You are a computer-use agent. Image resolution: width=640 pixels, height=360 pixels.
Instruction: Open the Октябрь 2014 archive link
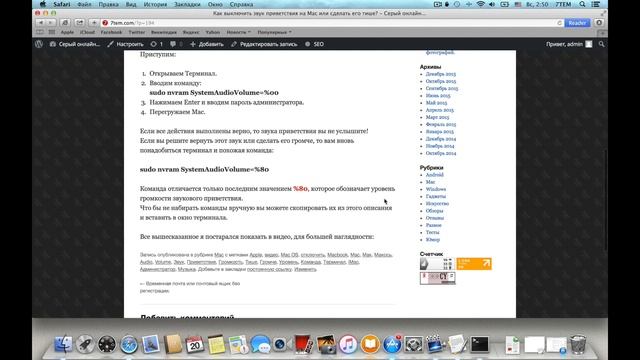441,153
